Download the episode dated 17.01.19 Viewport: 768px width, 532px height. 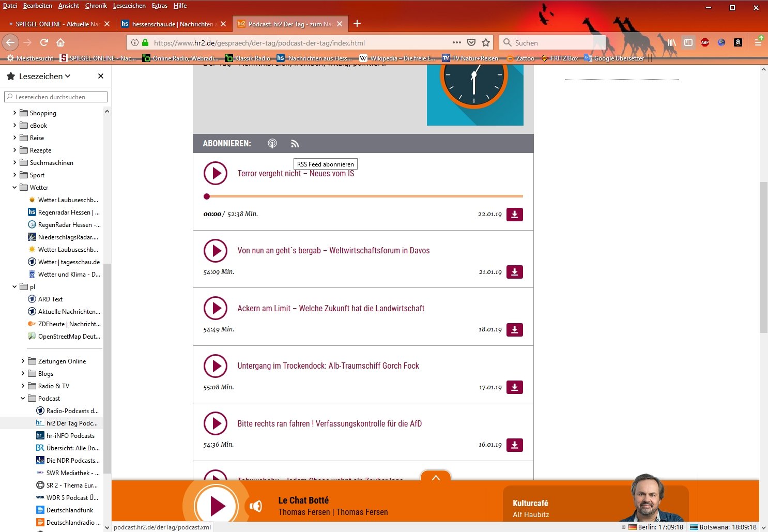coord(515,387)
